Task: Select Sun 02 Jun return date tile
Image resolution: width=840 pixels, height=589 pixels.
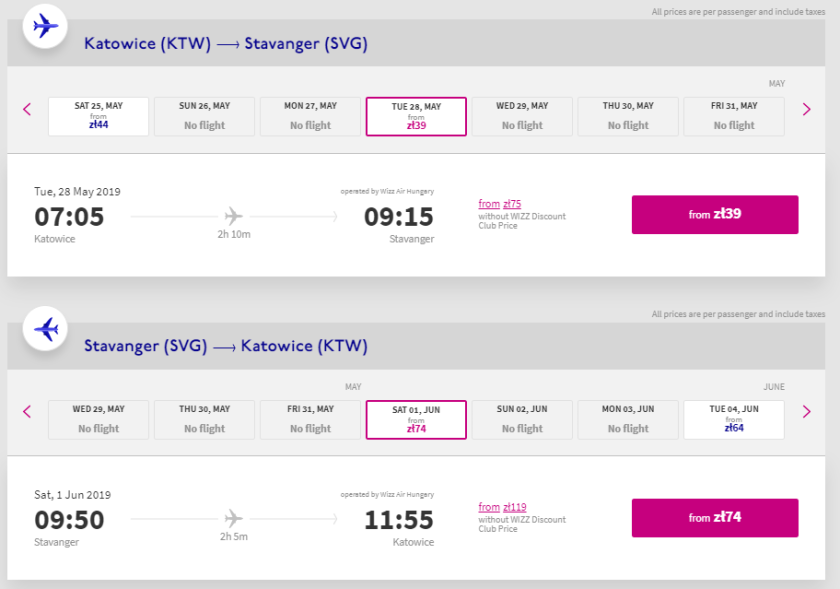Action: [522, 419]
